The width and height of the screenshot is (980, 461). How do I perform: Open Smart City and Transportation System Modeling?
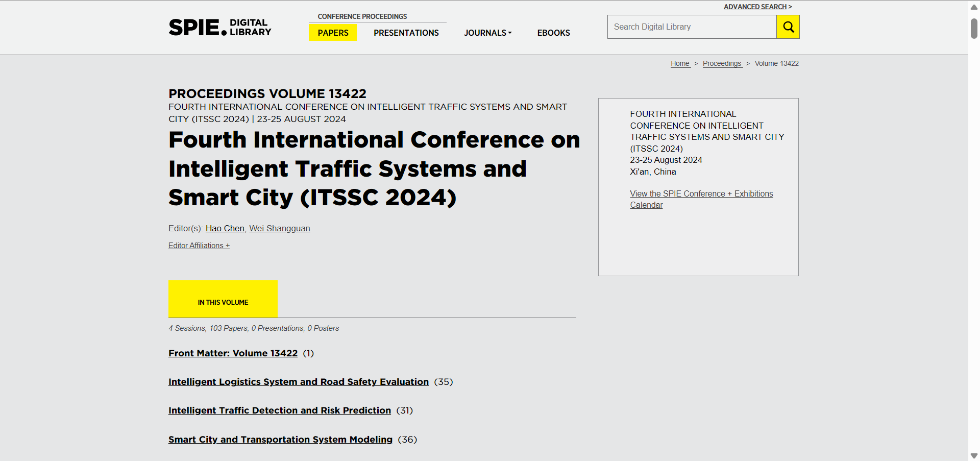point(280,440)
